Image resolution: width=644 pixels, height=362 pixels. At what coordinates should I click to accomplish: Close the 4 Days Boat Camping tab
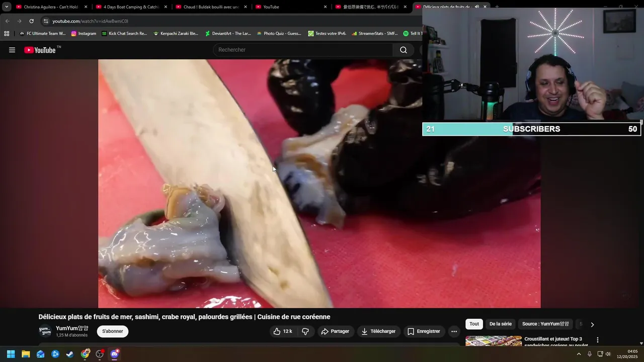(x=166, y=7)
